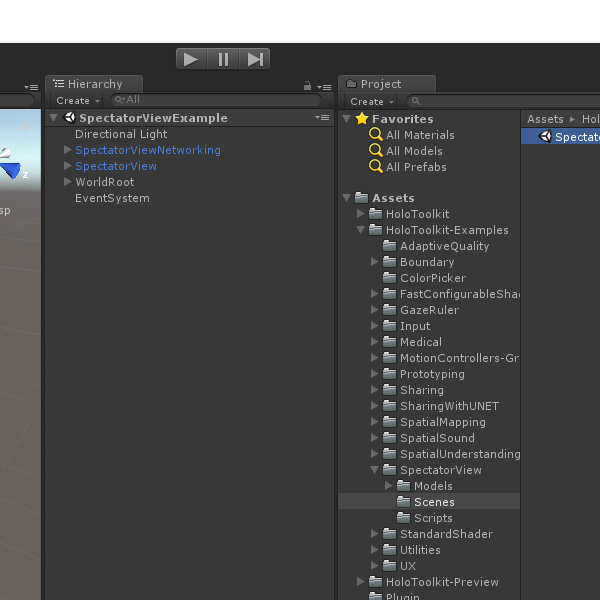The width and height of the screenshot is (600, 600).
Task: Select the Scenes folder icon
Action: (403, 502)
